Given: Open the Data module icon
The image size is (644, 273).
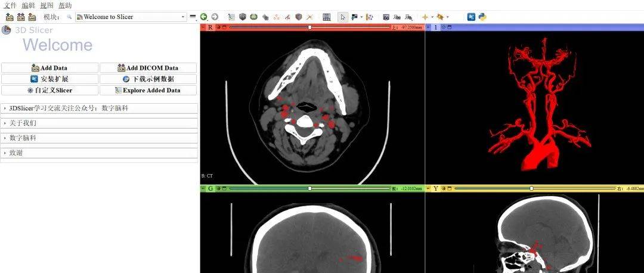Looking at the screenshot, I should click(231, 17).
